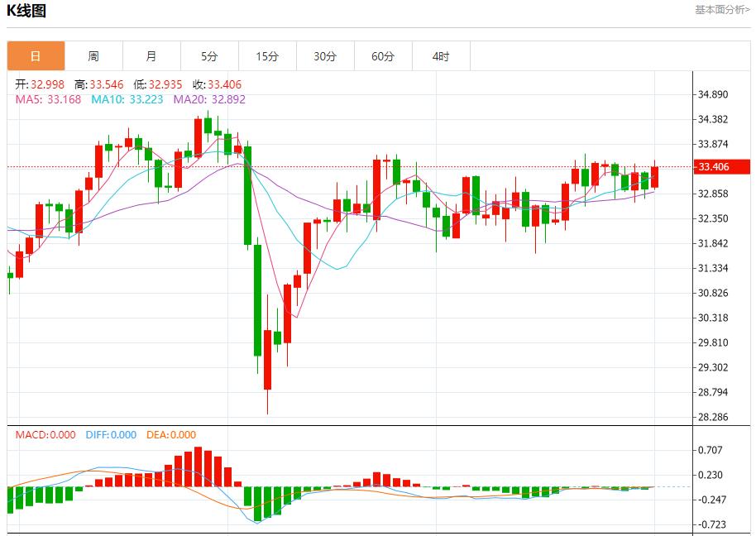Switch to the 周 weekly tab
Screen dimensions: 756x536
point(93,56)
